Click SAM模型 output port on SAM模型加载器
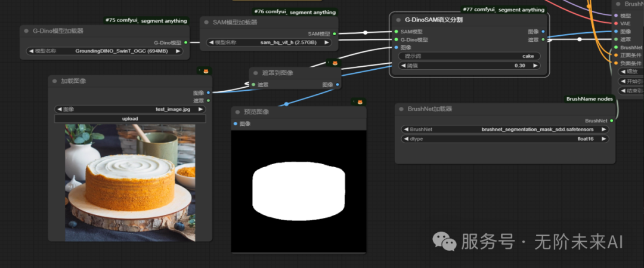 click(335, 33)
